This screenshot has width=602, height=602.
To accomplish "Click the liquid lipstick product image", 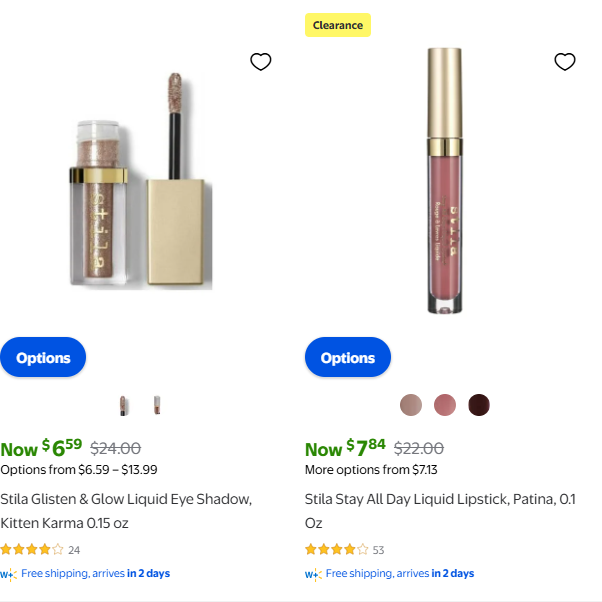I will pos(444,180).
